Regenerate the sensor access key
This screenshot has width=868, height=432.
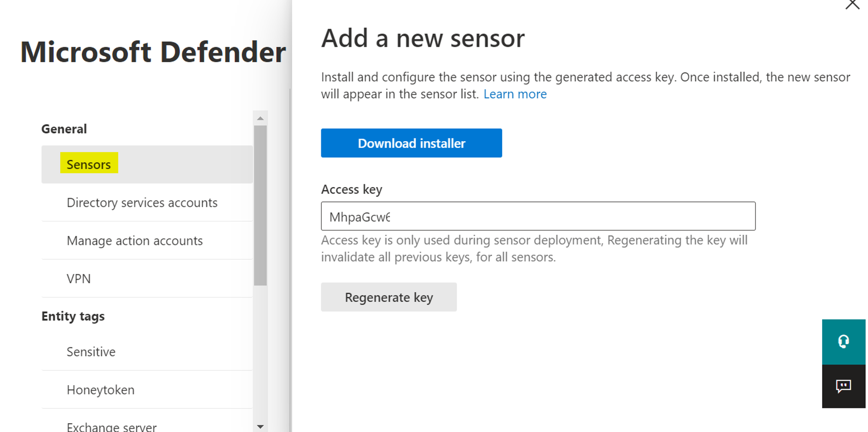388,297
